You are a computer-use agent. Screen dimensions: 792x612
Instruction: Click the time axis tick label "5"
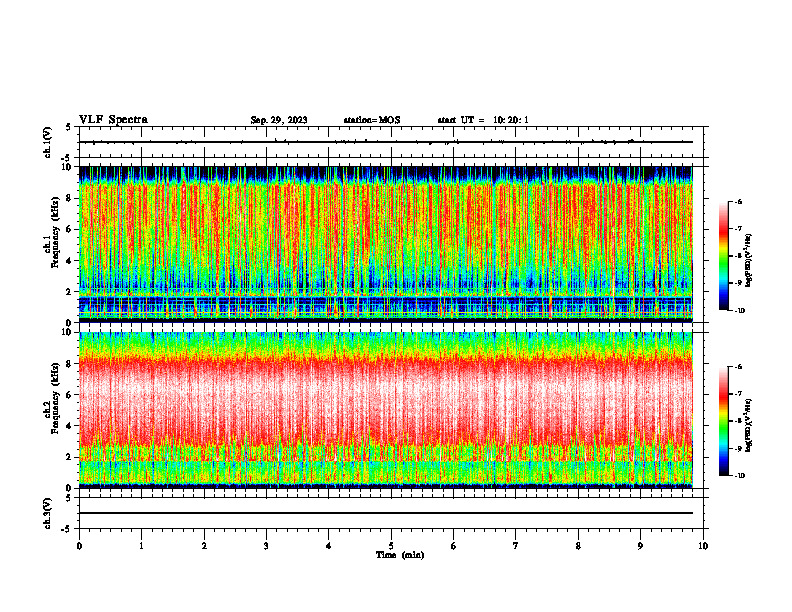pyautogui.click(x=391, y=546)
